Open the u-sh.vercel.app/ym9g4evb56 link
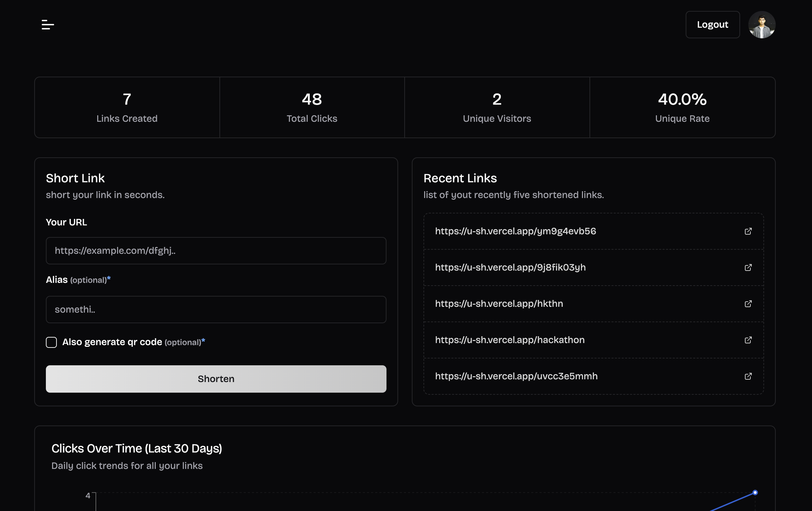The width and height of the screenshot is (812, 511). pos(515,231)
